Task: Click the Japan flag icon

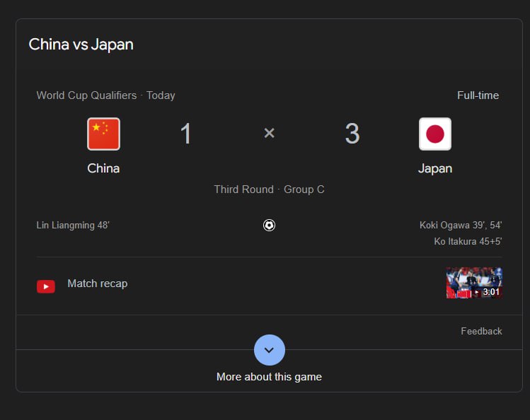Action: click(434, 134)
